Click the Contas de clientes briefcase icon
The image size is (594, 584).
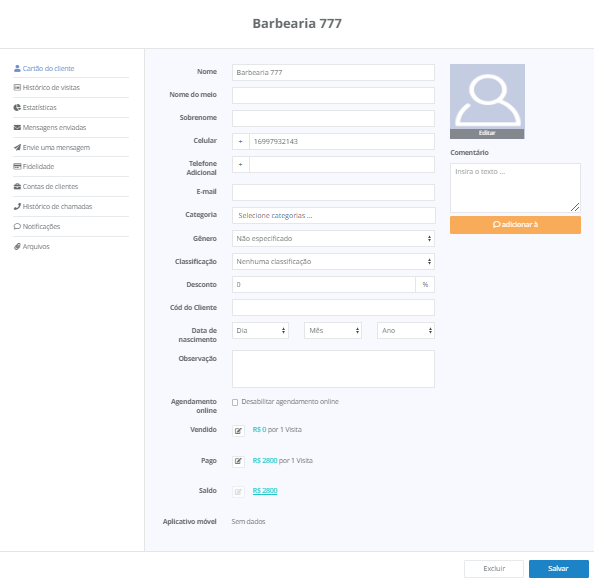[17, 186]
